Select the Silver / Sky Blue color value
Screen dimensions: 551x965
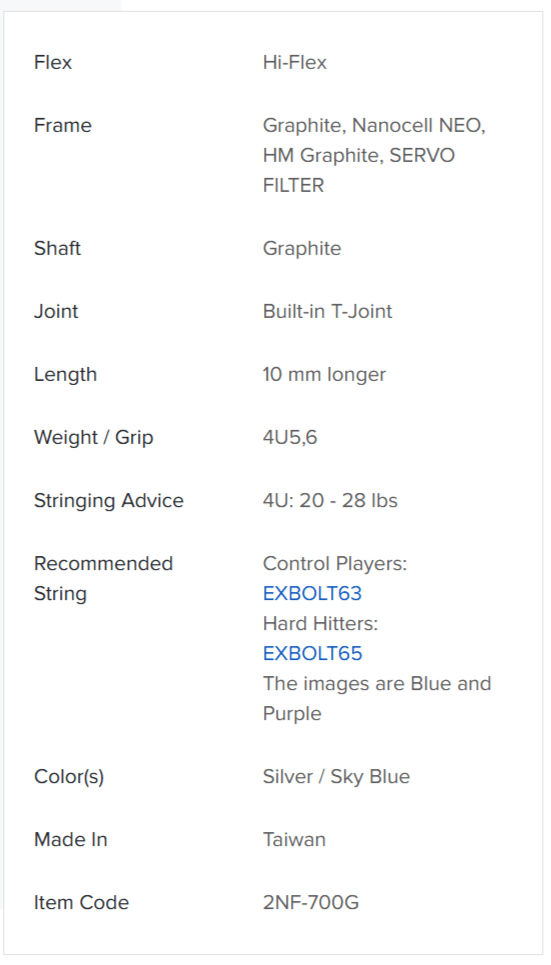(x=336, y=776)
